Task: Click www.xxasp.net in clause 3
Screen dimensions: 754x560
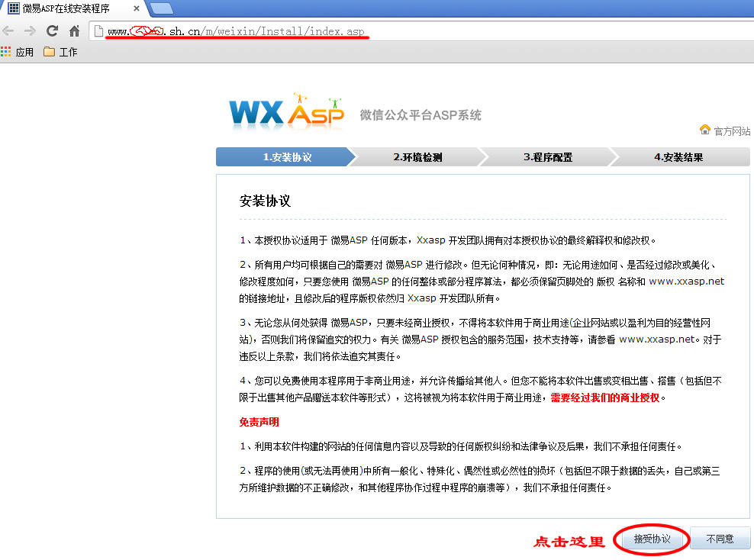Action: point(657,340)
